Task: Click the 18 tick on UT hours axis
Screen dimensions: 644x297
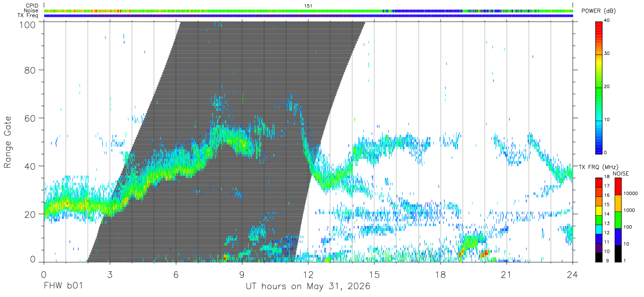Action: point(441,274)
